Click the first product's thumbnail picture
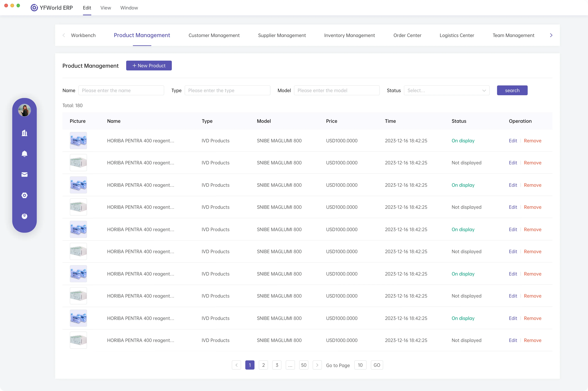588x391 pixels. (78, 141)
